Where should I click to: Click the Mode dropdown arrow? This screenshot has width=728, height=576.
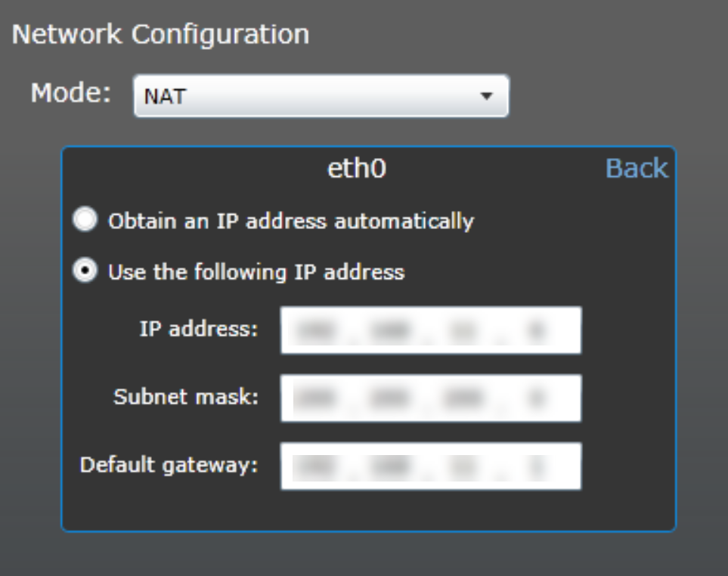point(487,97)
